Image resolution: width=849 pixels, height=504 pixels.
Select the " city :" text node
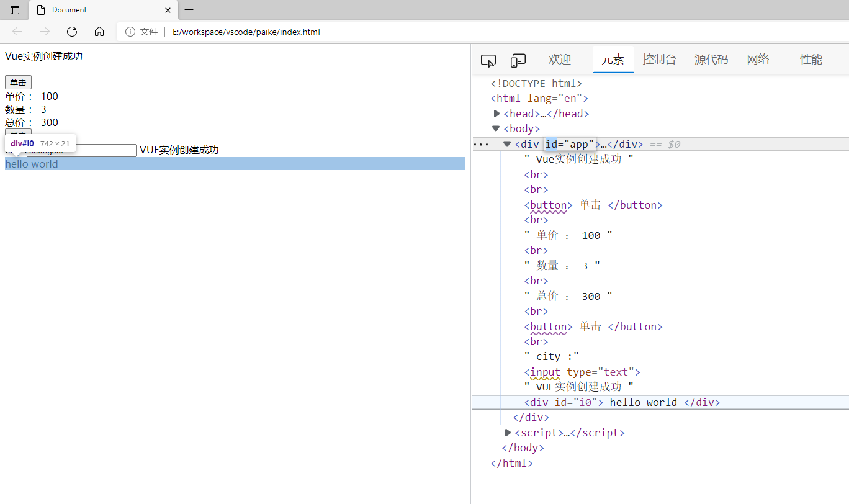[x=552, y=356]
